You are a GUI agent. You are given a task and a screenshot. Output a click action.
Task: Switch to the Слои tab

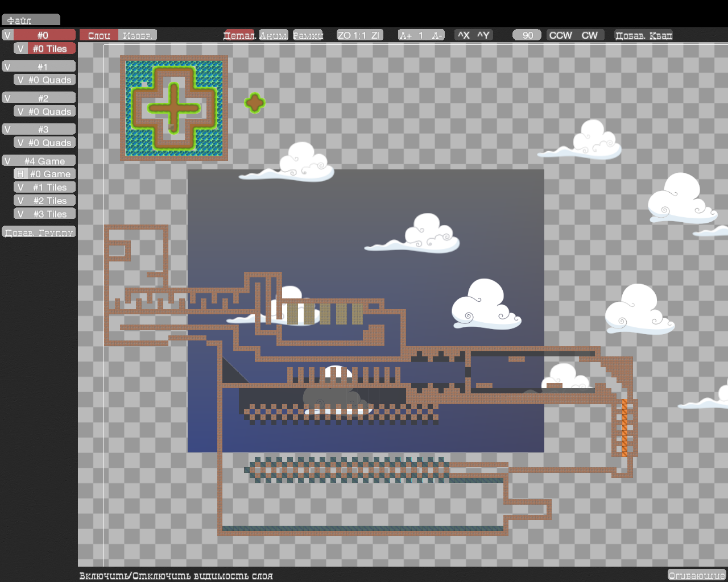(x=99, y=35)
